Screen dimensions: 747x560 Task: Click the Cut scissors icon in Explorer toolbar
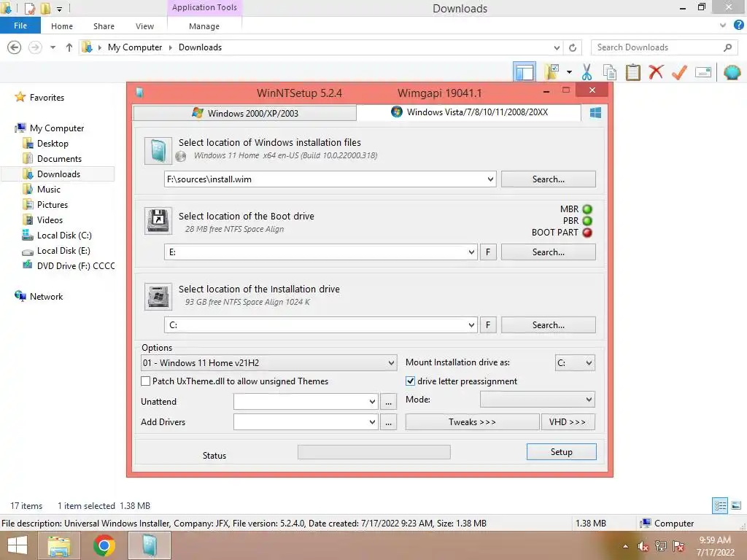tap(587, 72)
